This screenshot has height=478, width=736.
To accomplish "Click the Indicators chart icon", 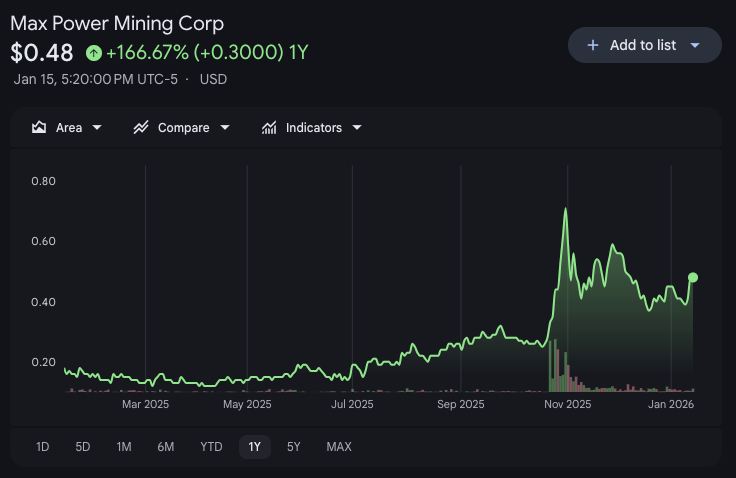I will pyautogui.click(x=269, y=127).
